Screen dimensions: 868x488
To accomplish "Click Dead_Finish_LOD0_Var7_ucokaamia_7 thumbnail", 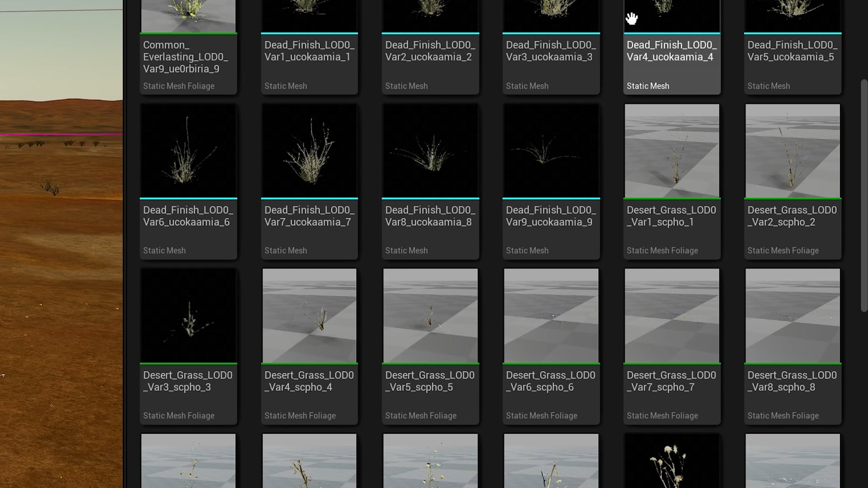I will pyautogui.click(x=309, y=151).
